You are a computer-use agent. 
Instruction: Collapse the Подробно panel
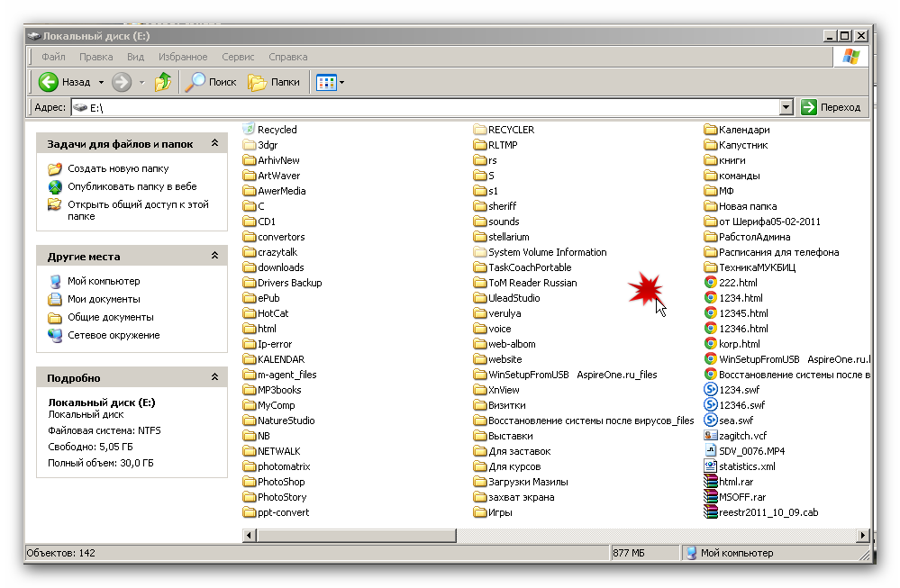click(214, 377)
